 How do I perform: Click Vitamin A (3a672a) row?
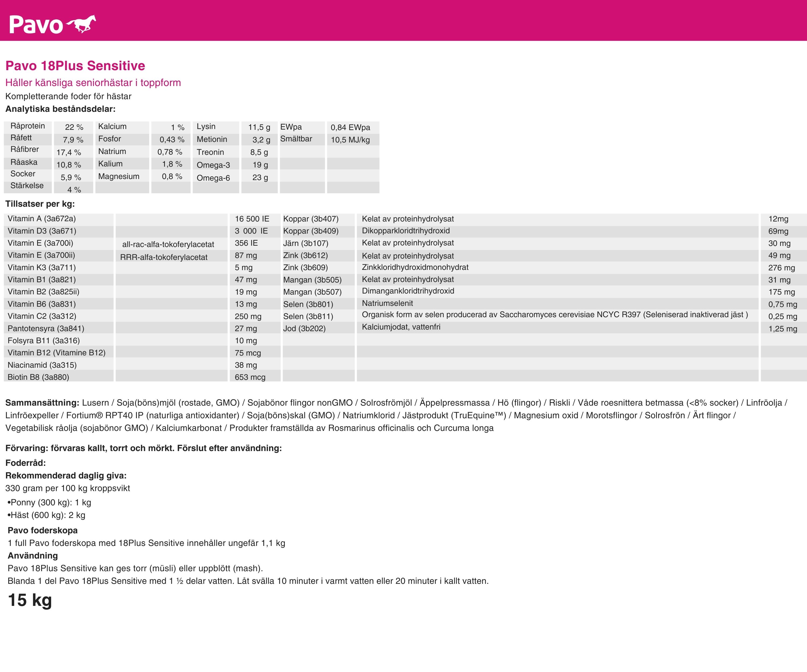pos(42,219)
